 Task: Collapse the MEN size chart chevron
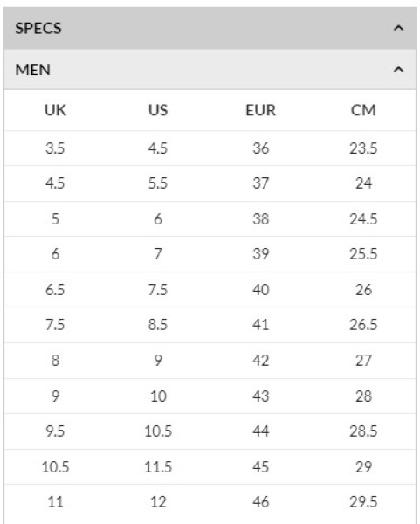tap(398, 70)
